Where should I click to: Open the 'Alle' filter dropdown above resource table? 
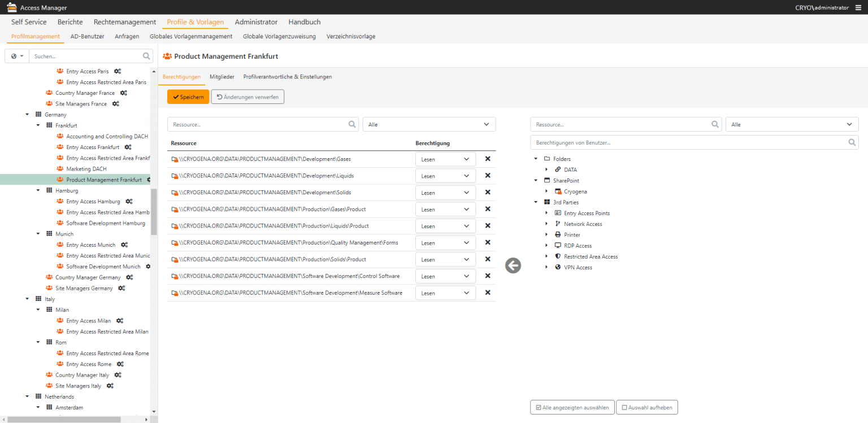428,124
